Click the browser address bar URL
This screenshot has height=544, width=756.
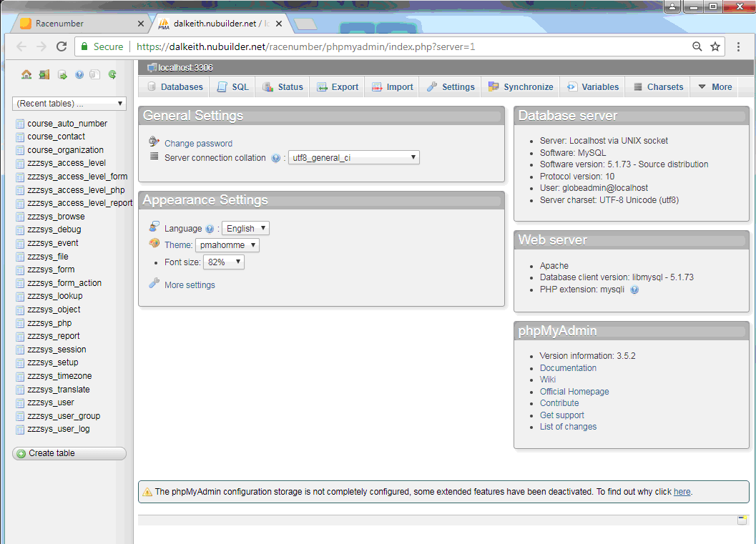point(305,46)
